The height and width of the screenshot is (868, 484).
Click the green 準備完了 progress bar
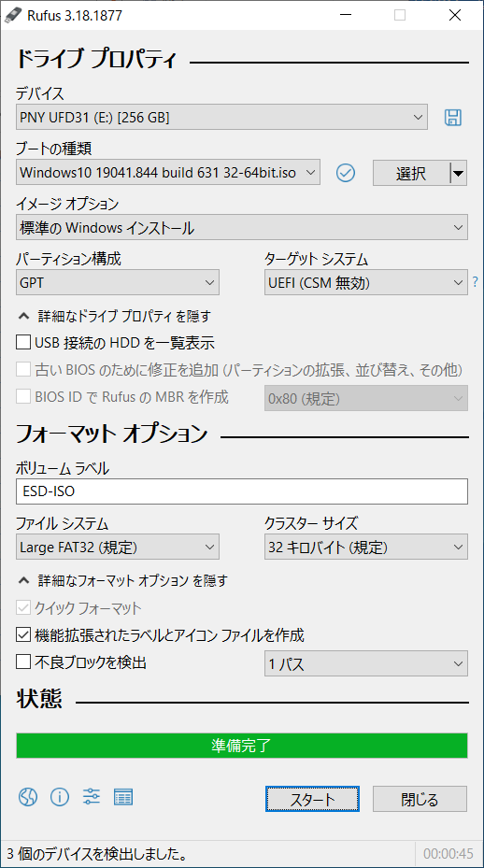[x=241, y=745]
